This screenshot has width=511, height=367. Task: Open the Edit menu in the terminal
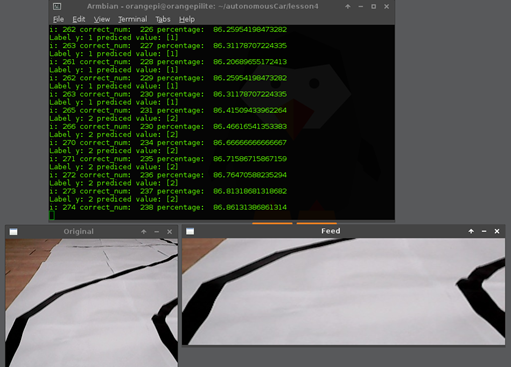[79, 19]
